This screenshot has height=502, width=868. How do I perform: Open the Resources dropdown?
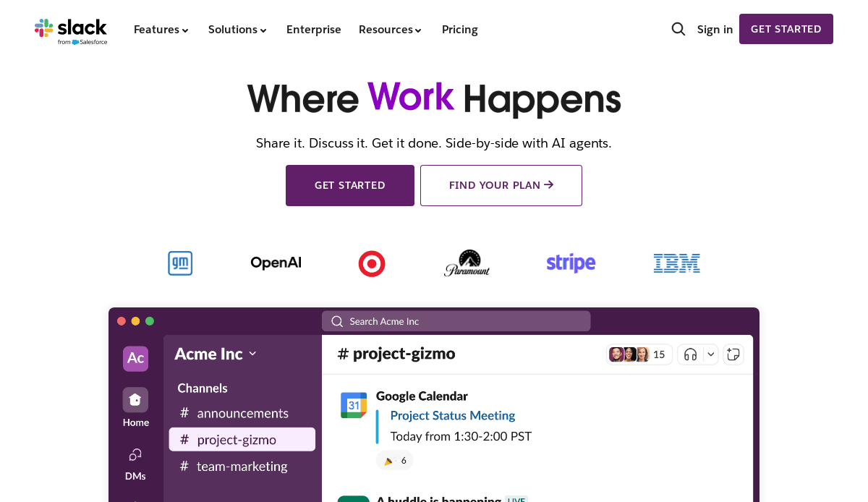click(390, 30)
